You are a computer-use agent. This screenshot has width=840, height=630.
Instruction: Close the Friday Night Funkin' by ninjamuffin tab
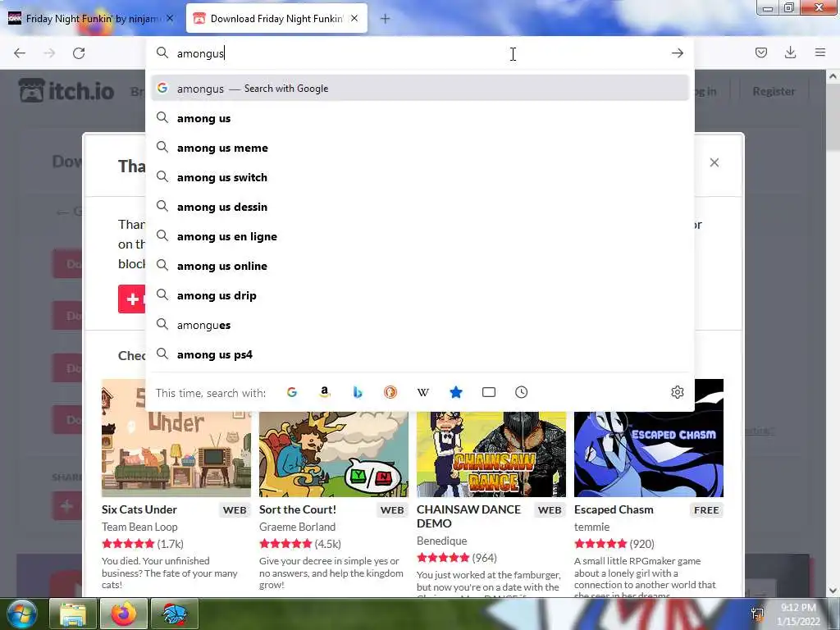click(170, 18)
